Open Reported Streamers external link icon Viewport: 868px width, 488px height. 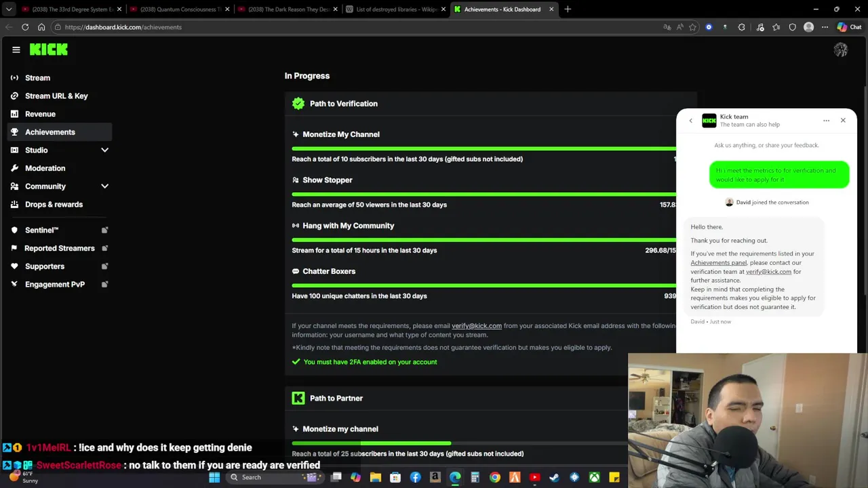click(x=104, y=248)
